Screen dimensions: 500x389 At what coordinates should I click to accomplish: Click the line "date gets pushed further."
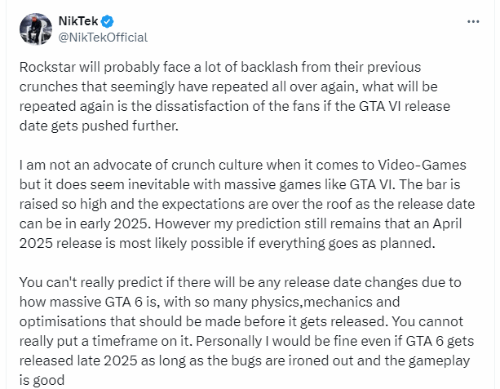coord(99,126)
